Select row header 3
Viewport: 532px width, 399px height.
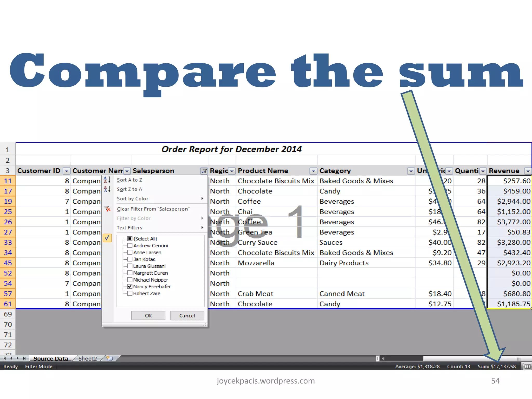8,171
